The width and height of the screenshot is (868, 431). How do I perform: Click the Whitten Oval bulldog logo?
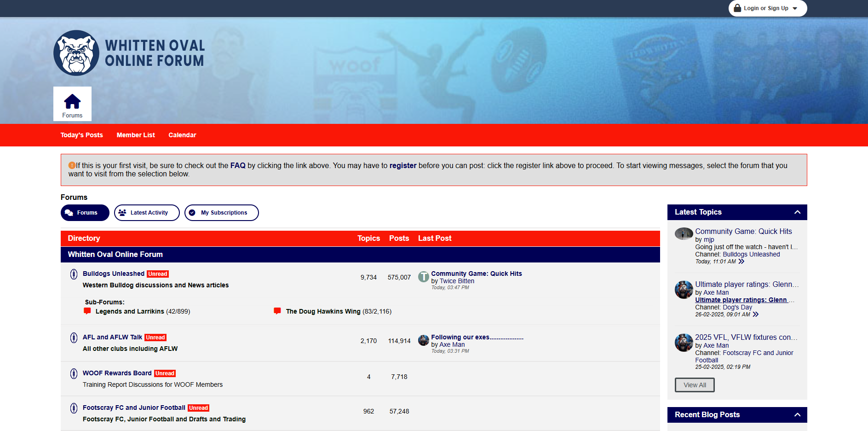pyautogui.click(x=76, y=53)
